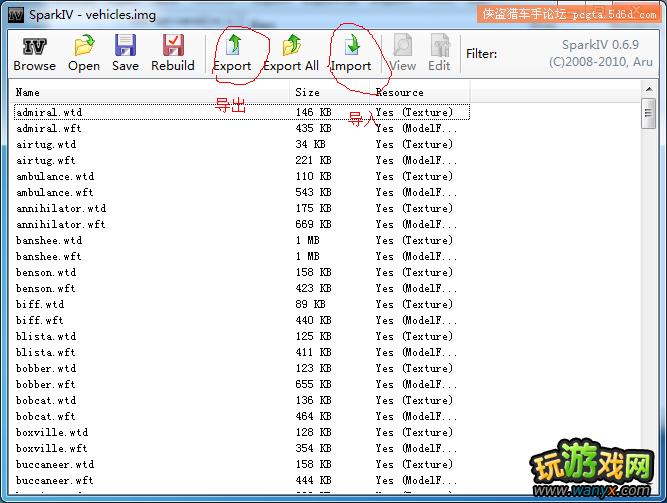Click the 655 KB size cell
This screenshot has width=667, height=503.
(x=314, y=384)
